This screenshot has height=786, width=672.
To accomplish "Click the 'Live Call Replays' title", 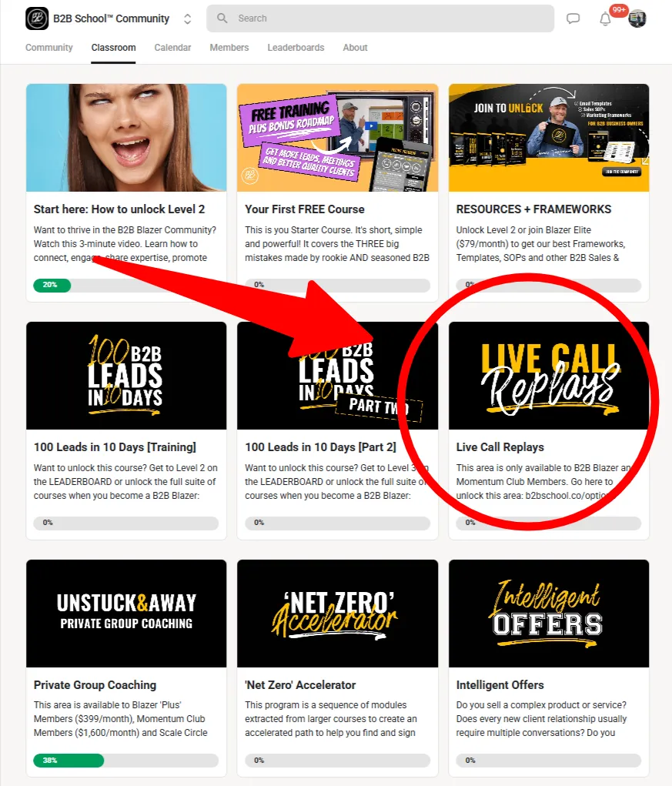I will pos(500,447).
